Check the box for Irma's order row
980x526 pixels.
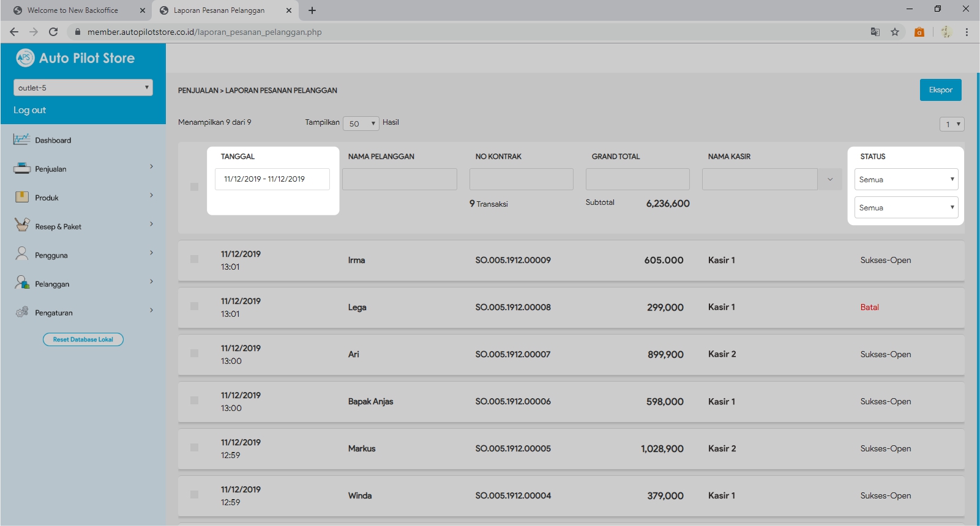coord(194,259)
